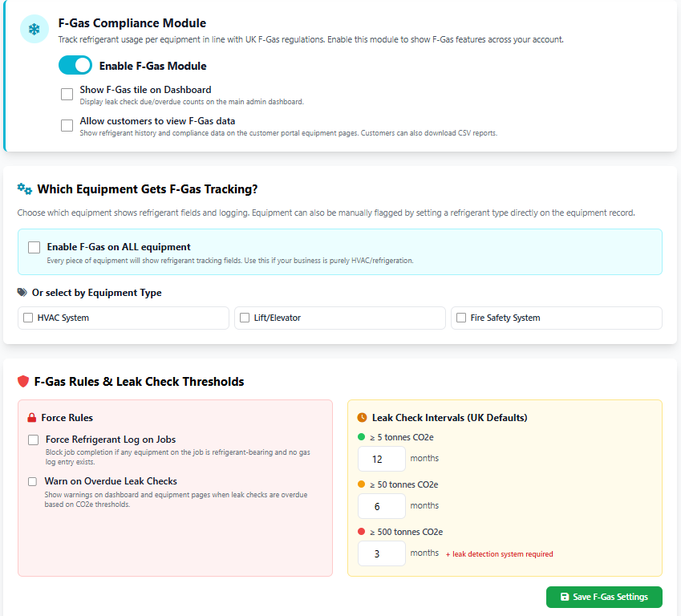Screen dimensions: 681x616
Task: Click the red dot for 500 tonnes CO2e
Action: 361,531
